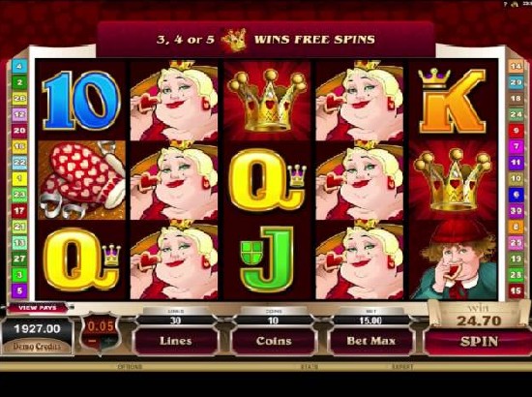Select payline 20 marker on left side

19,131
